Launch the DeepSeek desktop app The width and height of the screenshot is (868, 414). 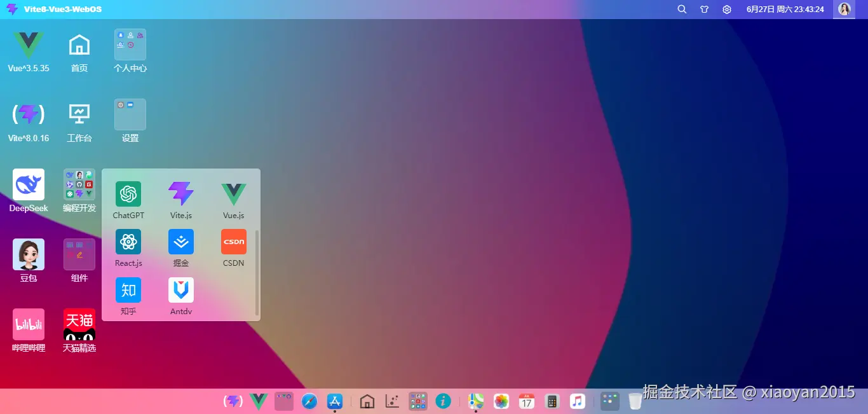tap(29, 184)
